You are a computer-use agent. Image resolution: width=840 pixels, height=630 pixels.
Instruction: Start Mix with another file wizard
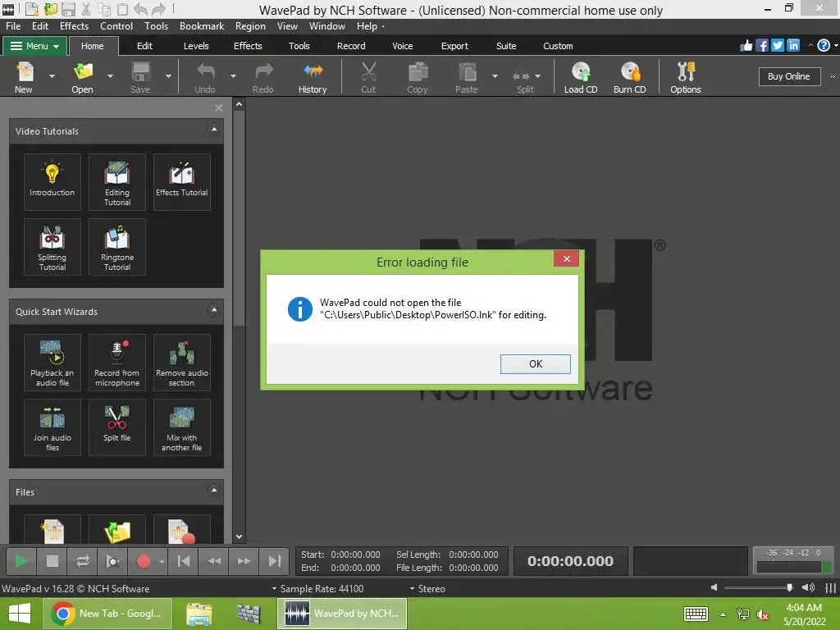(x=181, y=427)
